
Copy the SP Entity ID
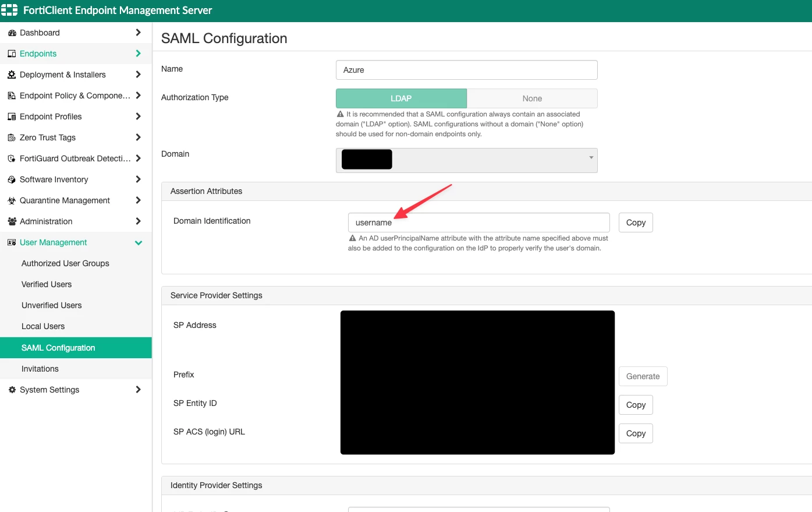[636, 405]
